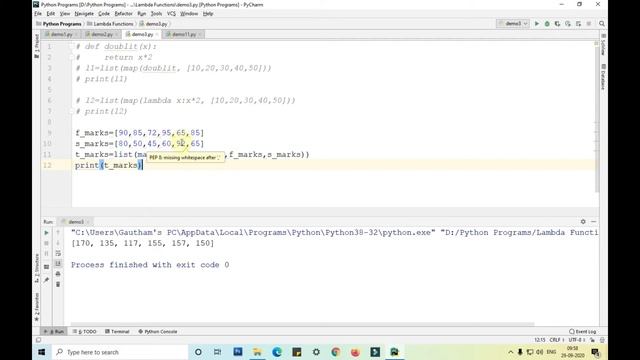Image resolution: width=640 pixels, height=360 pixels.
Task: Click restore layout icon in Run panel
Action: click(47, 267)
